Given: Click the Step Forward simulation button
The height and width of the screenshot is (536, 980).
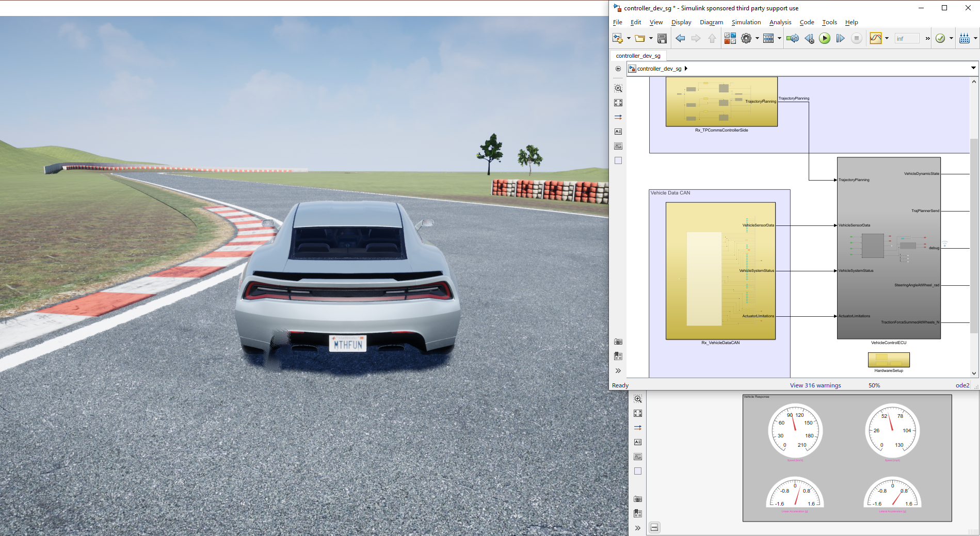Looking at the screenshot, I should click(x=840, y=38).
